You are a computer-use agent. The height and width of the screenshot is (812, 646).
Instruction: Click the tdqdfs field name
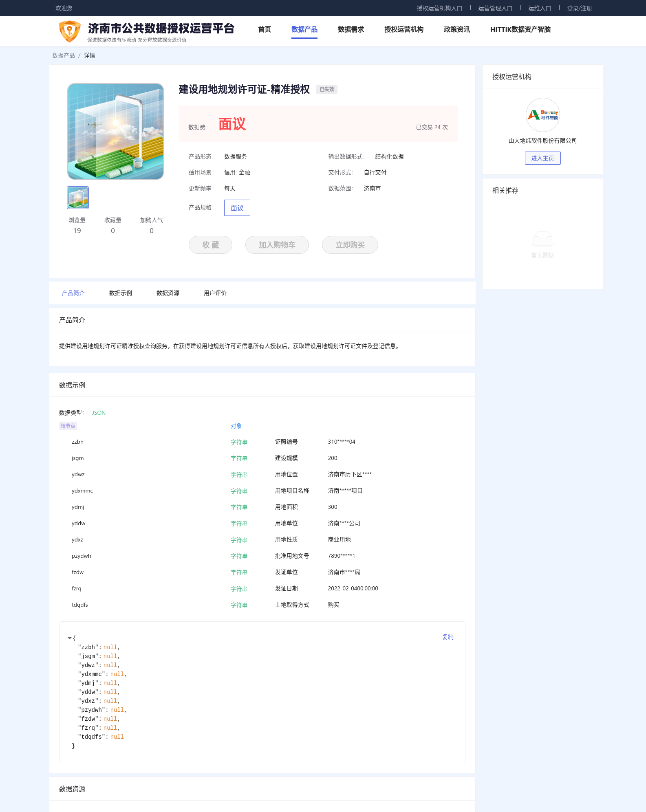pos(79,605)
